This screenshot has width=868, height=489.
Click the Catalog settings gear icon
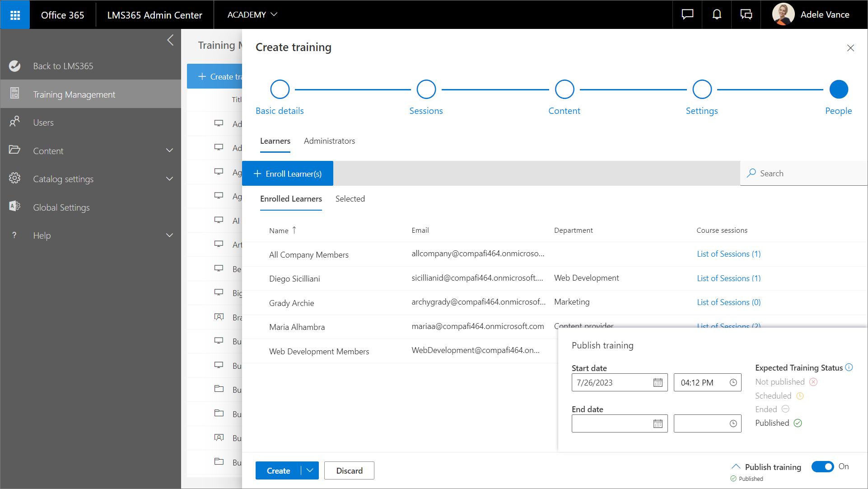click(x=15, y=179)
